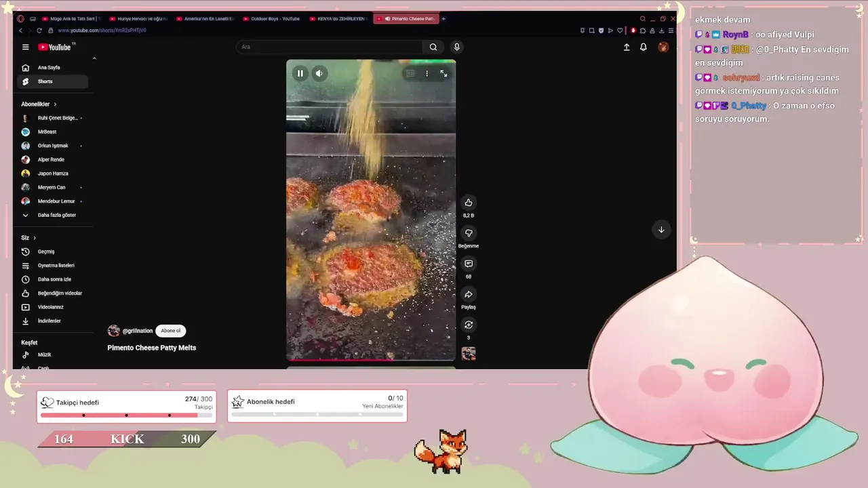
Task: Click the YouTube logo
Action: [x=55, y=47]
